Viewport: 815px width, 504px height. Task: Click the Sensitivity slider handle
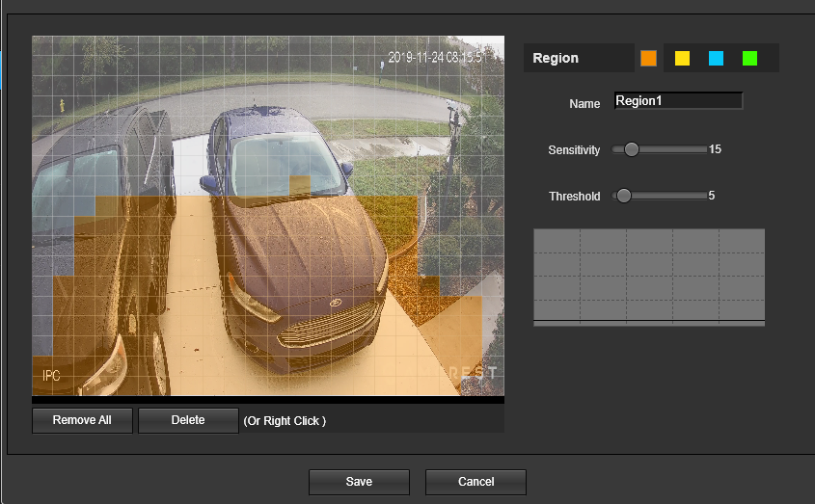pos(632,149)
